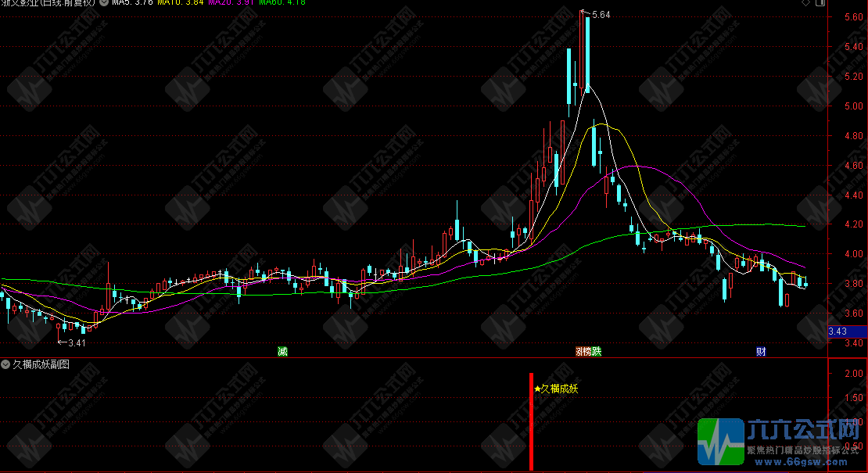The image size is (868, 473).
Task: Click the tall cyan candle at the peak
Action: point(586,53)
